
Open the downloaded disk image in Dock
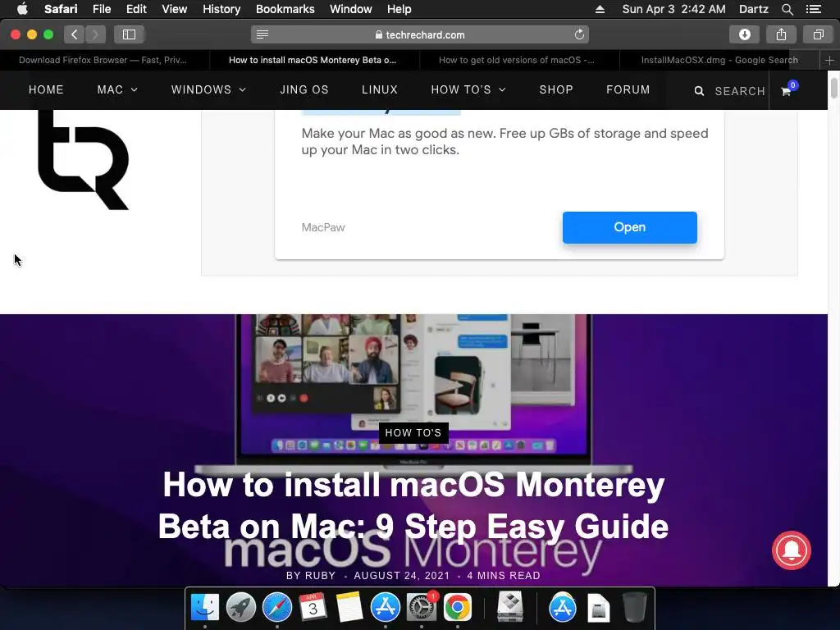pos(598,607)
